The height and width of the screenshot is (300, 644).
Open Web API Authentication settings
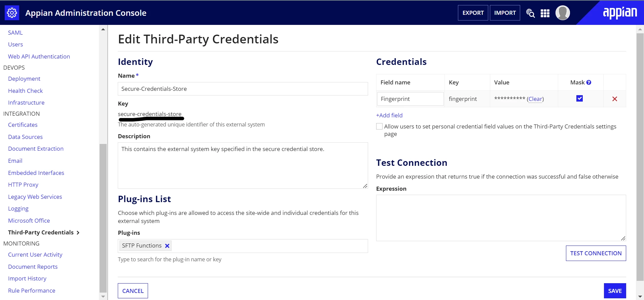point(39,57)
